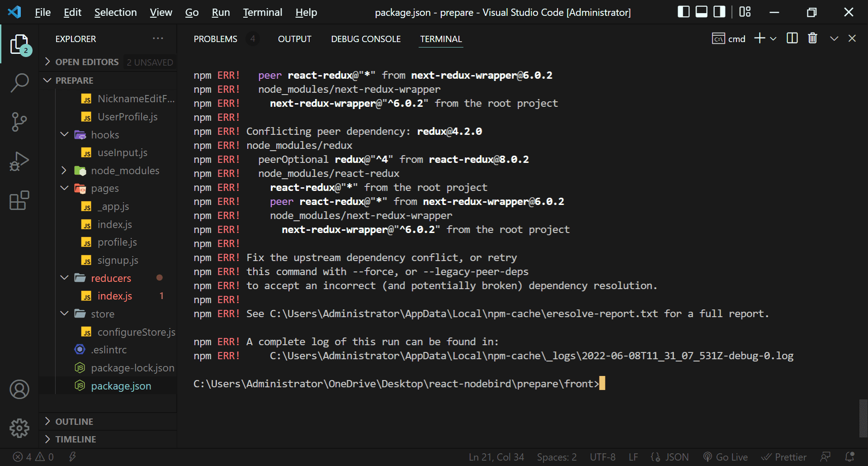Open the Search view in activity bar
868x466 pixels.
[19, 83]
